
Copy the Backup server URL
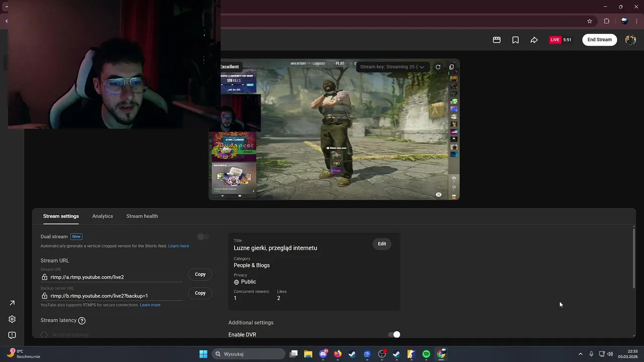200,293
